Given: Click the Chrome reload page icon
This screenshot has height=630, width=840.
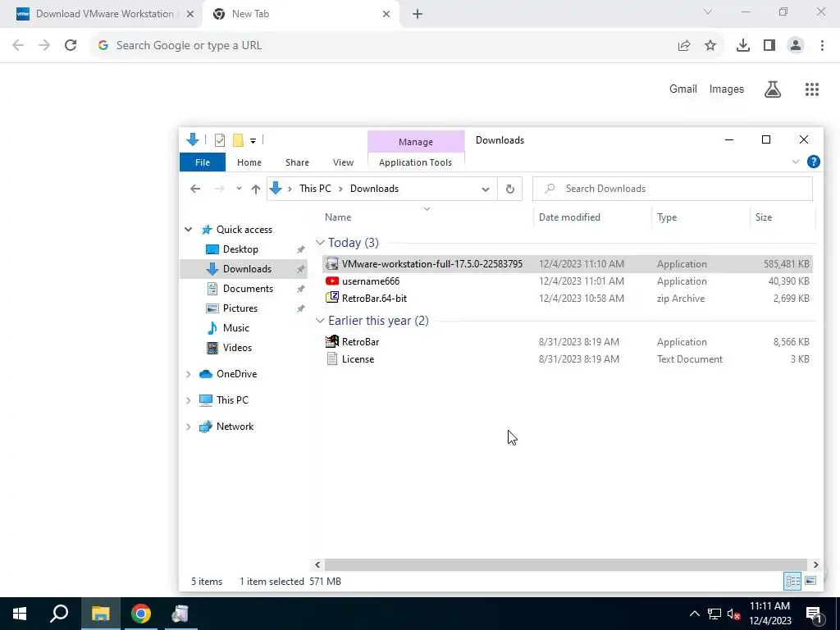Looking at the screenshot, I should (x=71, y=46).
